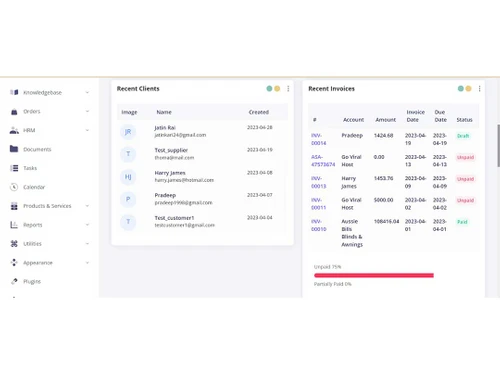Click green dot on Recent Invoices card
The width and height of the screenshot is (500, 375).
pos(461,89)
